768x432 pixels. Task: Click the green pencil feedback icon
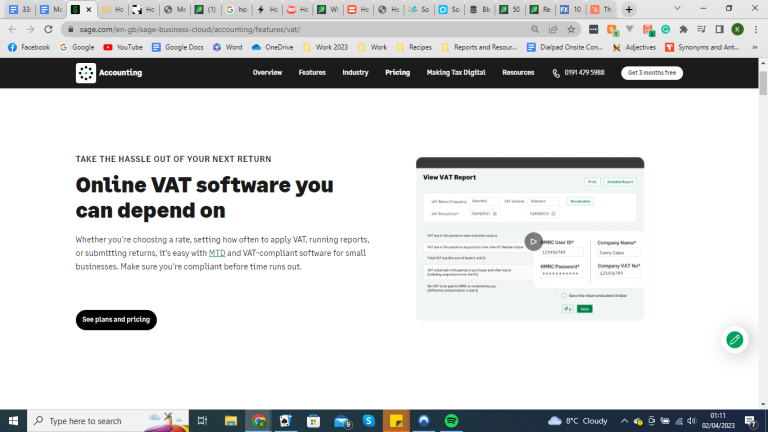pos(734,340)
